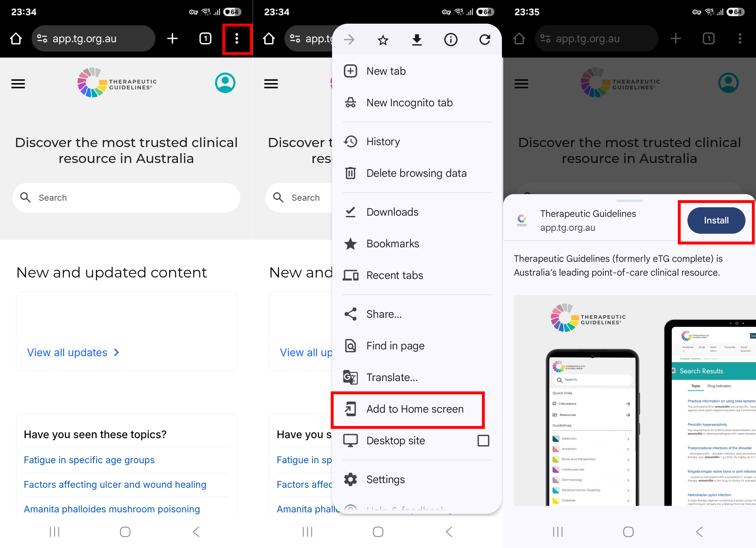Screen dimensions: 756x548
Task: Select New Incognito tab
Action: pos(417,103)
